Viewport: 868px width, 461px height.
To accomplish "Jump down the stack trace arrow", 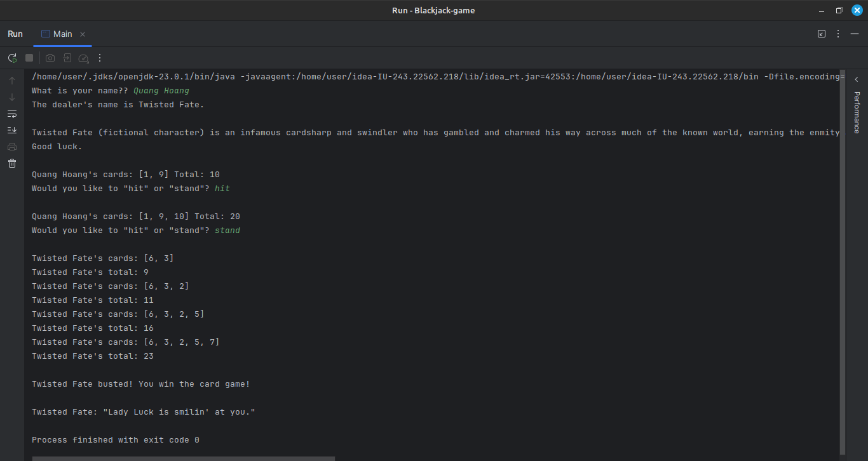I will coord(12,97).
